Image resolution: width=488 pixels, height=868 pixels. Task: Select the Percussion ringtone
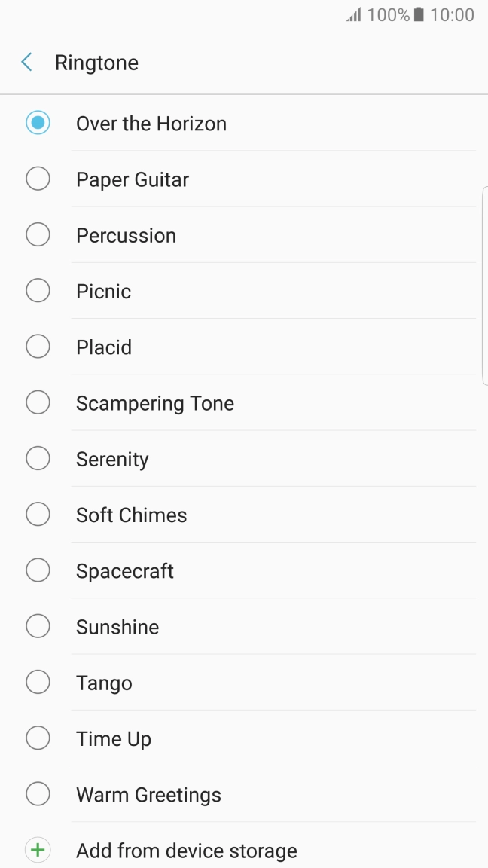(126, 235)
